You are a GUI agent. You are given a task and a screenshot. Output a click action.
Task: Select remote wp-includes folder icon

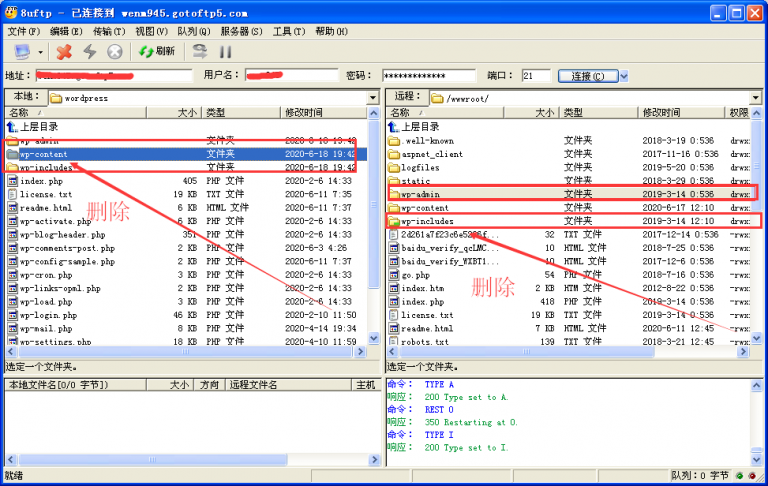click(x=394, y=221)
